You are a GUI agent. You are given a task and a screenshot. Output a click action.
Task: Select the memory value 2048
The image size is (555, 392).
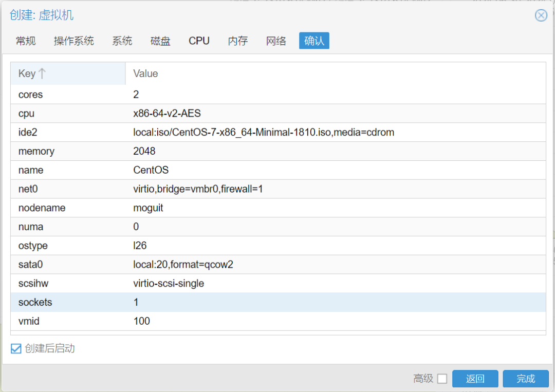(x=144, y=151)
